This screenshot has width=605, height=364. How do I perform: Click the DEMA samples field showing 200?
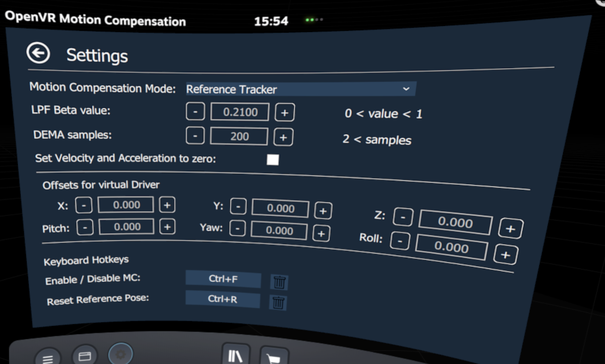(239, 137)
